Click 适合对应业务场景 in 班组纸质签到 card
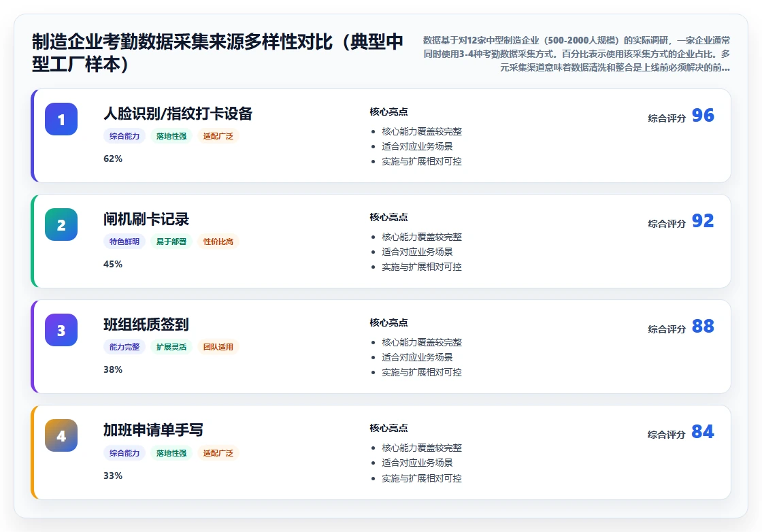The height and width of the screenshot is (532, 762). click(x=418, y=357)
